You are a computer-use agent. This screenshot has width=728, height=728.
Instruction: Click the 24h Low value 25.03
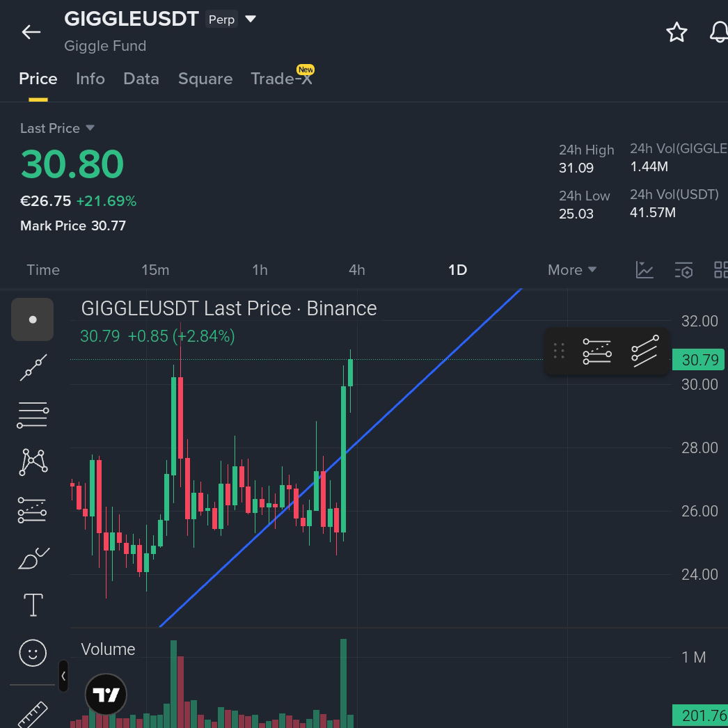tap(576, 214)
